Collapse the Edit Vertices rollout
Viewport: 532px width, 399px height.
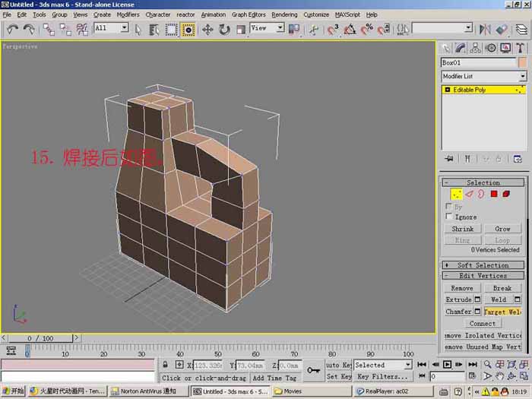pyautogui.click(x=483, y=275)
